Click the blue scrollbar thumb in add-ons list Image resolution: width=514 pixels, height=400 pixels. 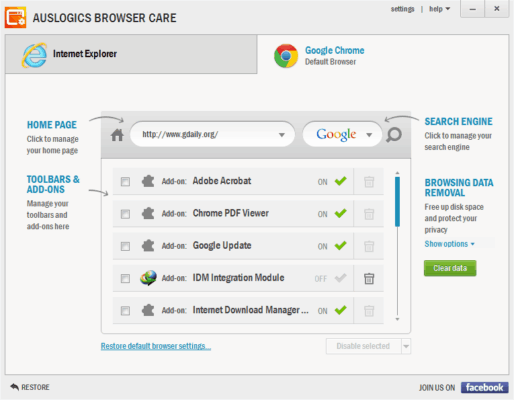[x=397, y=202]
